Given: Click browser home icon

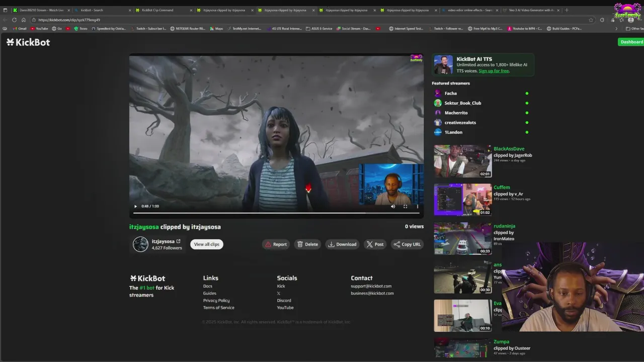Looking at the screenshot, I should click(23, 20).
